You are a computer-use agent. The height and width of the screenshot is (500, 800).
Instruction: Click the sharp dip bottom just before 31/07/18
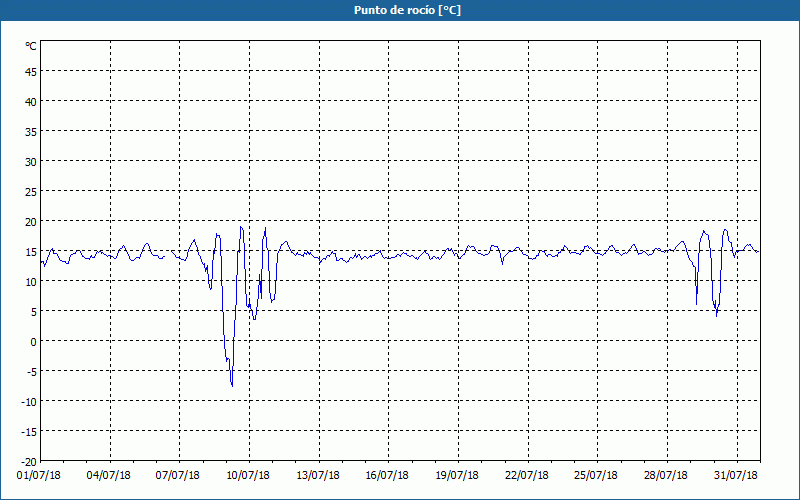click(x=716, y=315)
